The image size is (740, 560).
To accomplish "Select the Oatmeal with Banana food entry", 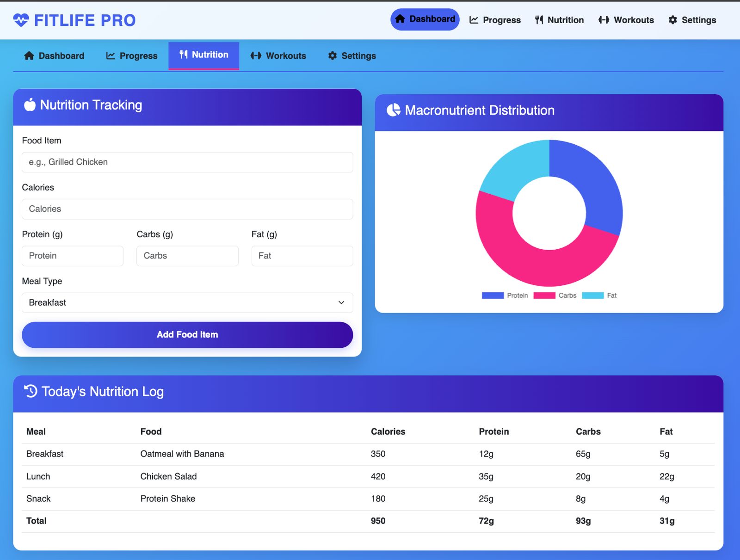I will click(182, 454).
